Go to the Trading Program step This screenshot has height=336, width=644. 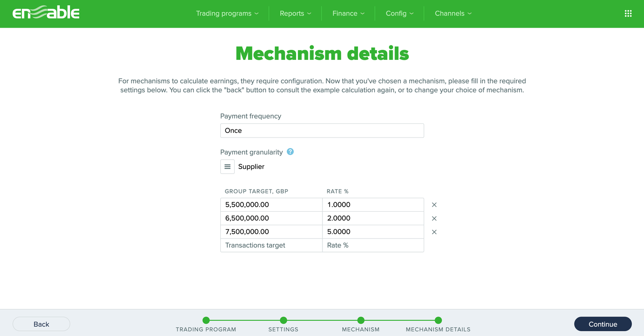206,324
